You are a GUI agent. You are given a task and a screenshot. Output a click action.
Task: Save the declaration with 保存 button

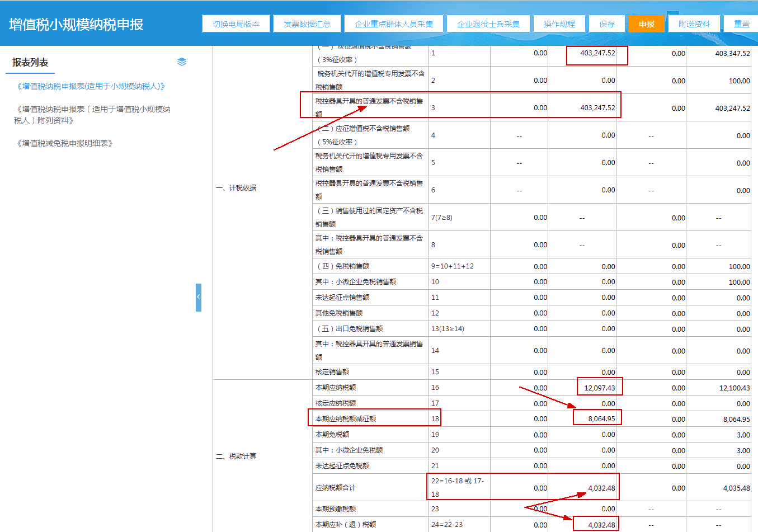pyautogui.click(x=606, y=23)
